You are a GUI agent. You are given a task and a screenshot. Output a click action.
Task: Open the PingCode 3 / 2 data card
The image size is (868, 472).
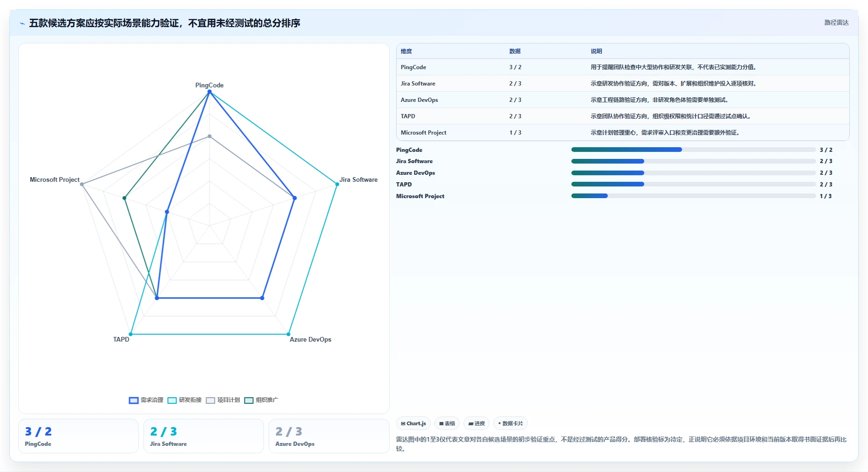point(78,436)
